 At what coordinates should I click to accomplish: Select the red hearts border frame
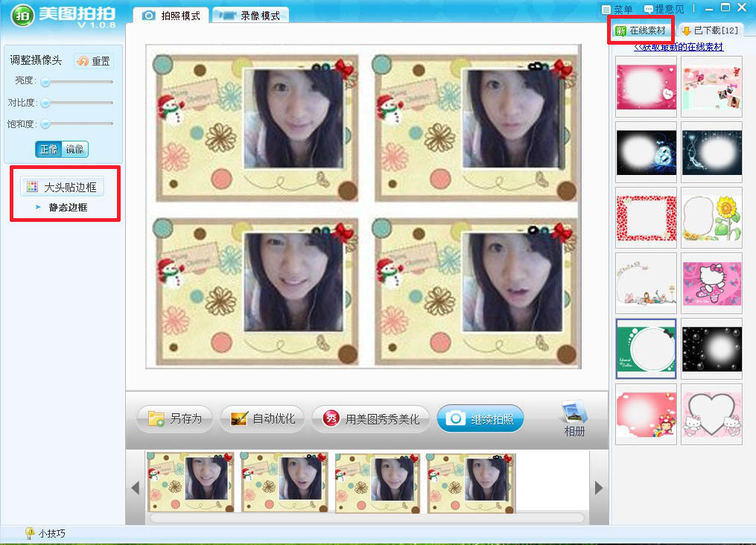click(x=646, y=218)
